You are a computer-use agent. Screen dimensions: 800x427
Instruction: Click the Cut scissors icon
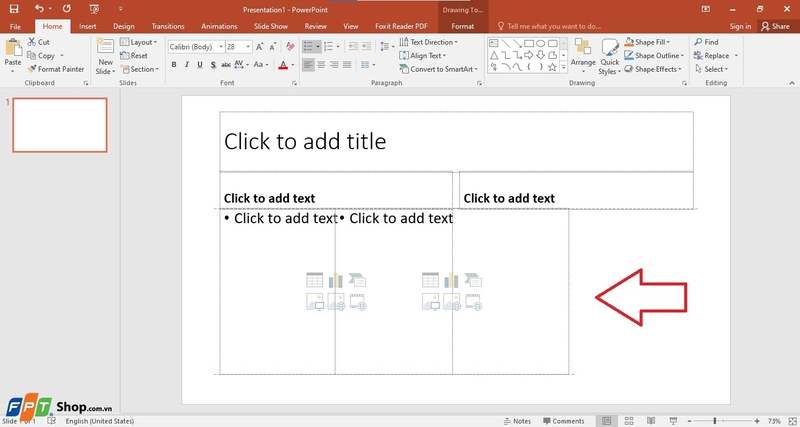(32, 42)
